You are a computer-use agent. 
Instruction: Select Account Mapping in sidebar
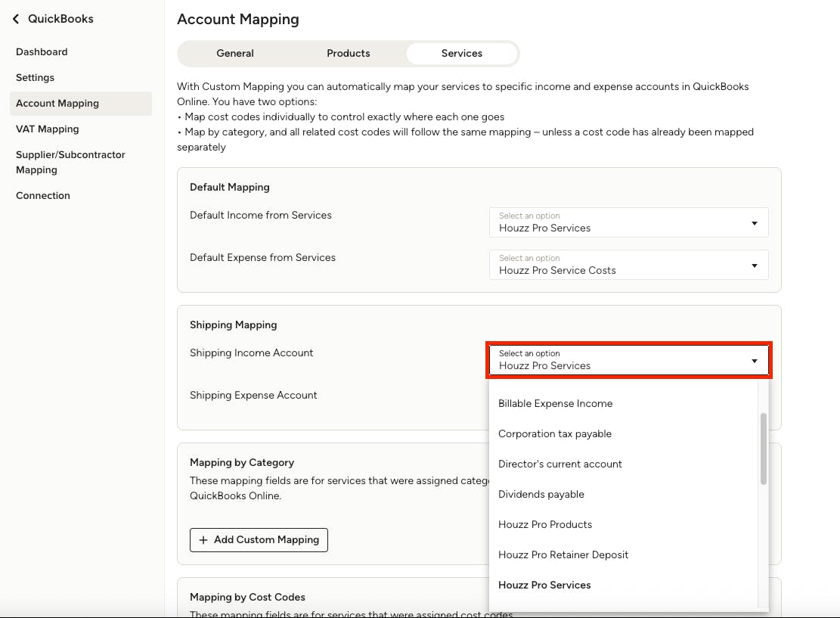[81, 104]
